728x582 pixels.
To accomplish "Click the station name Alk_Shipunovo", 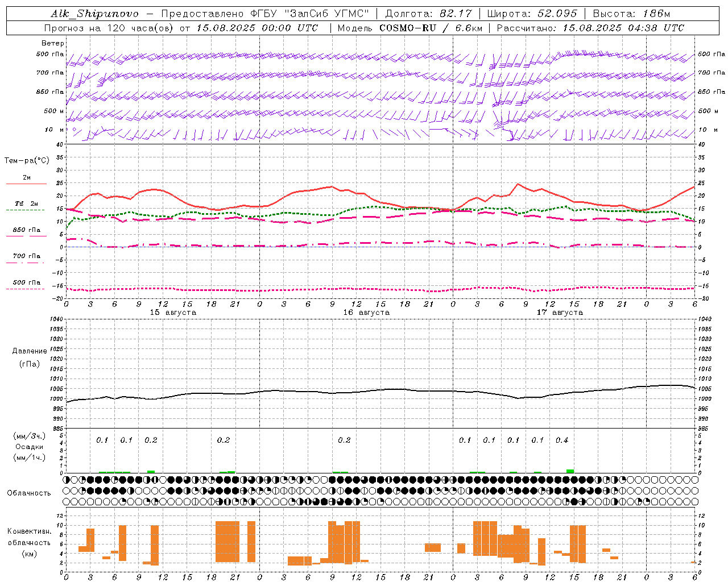I will coord(94,14).
